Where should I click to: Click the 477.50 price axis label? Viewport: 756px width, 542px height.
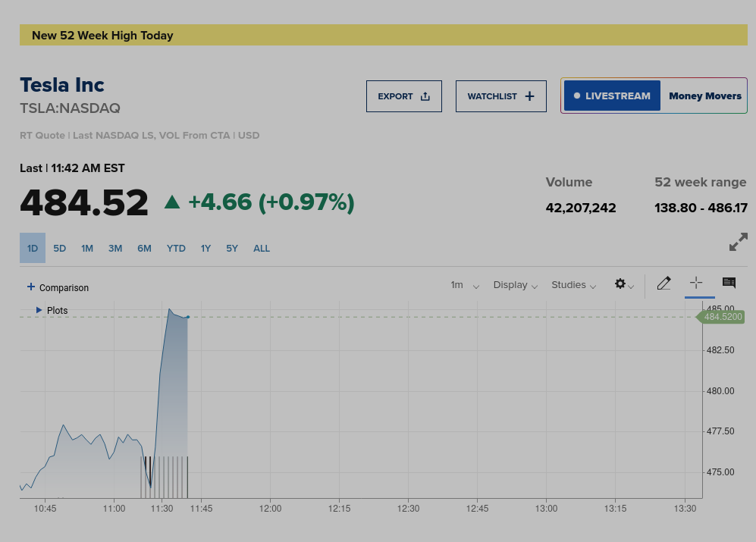pos(720,431)
